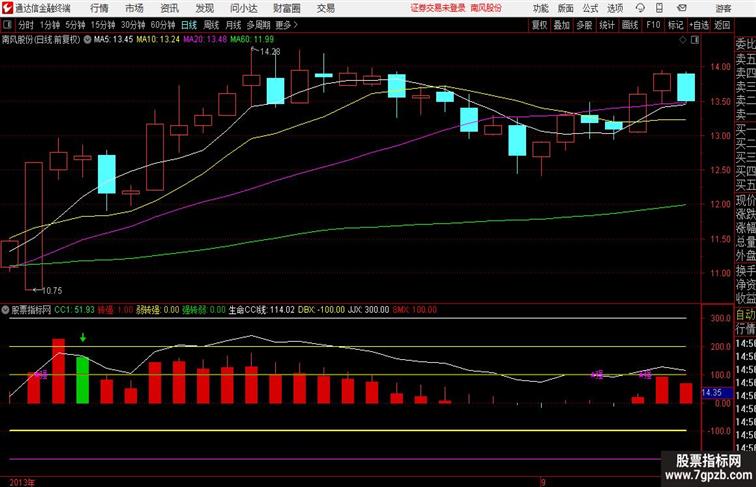The width and height of the screenshot is (756, 487).
Task: Switch to the 30分钟 period tab
Action: click(x=133, y=25)
